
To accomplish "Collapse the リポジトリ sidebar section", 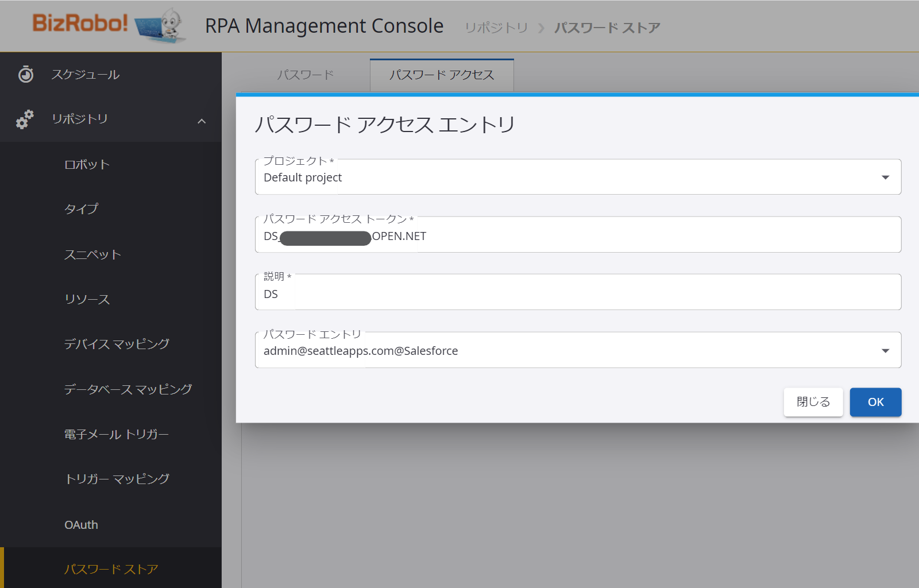I will pos(202,121).
